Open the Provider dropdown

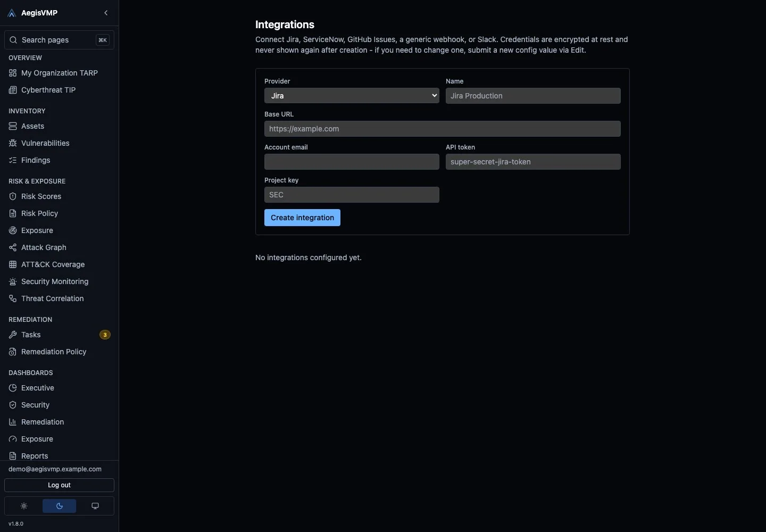click(x=352, y=96)
